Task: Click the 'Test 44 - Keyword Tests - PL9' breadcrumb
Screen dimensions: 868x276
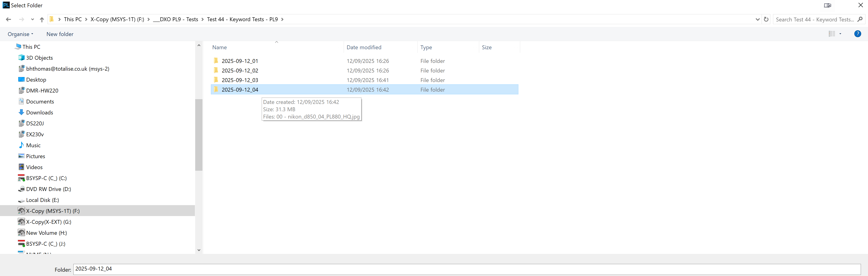Action: pos(242,20)
